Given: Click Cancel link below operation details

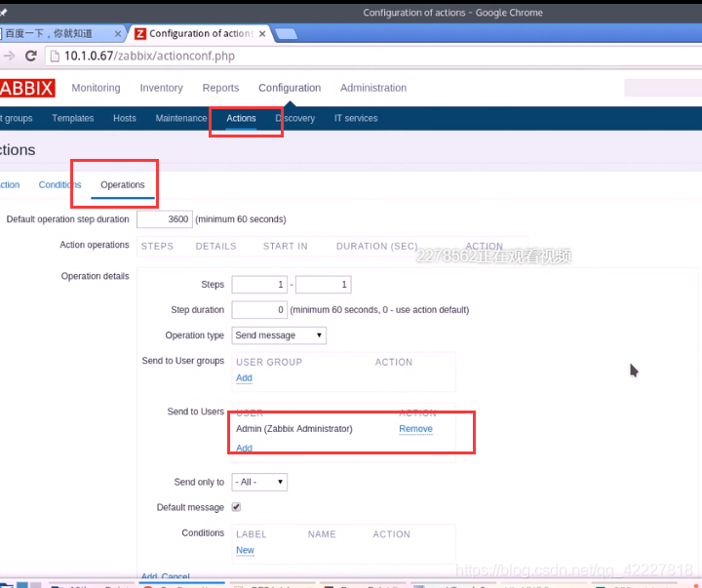Looking at the screenshot, I should tap(175, 576).
